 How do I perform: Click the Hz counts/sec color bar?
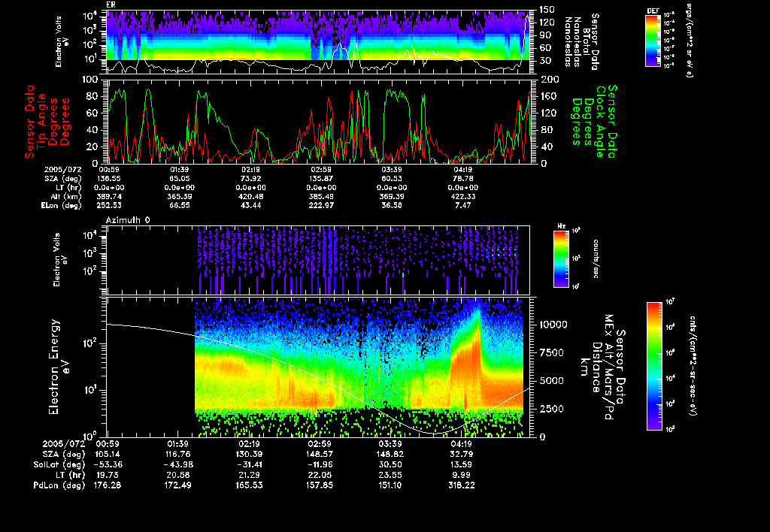click(x=561, y=259)
